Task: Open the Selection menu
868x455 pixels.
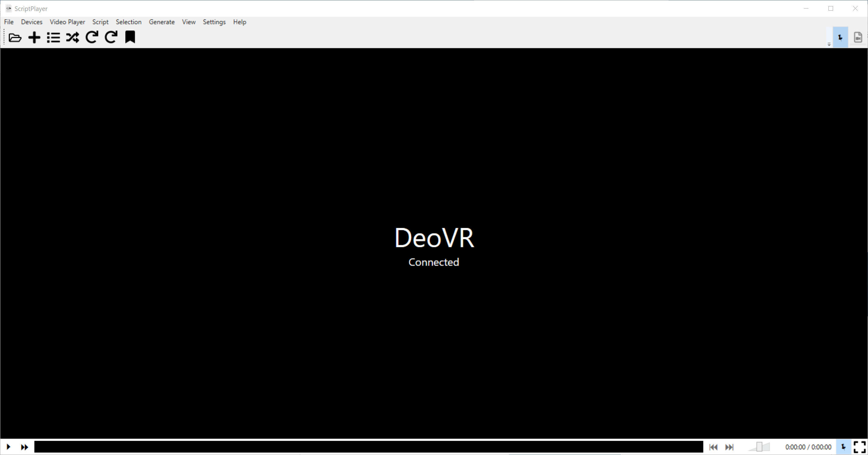Action: tap(129, 22)
